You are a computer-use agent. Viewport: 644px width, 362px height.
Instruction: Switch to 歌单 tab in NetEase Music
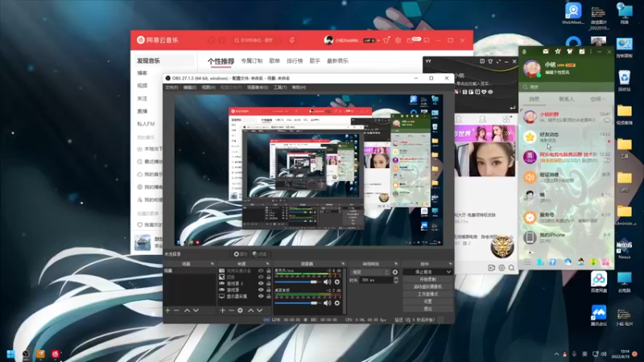275,61
